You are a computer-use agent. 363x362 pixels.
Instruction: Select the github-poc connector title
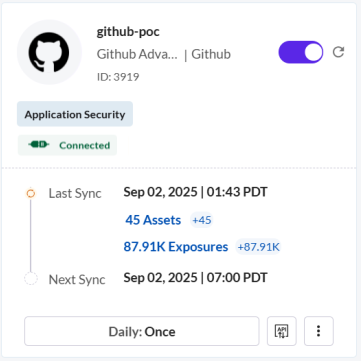coord(128,32)
